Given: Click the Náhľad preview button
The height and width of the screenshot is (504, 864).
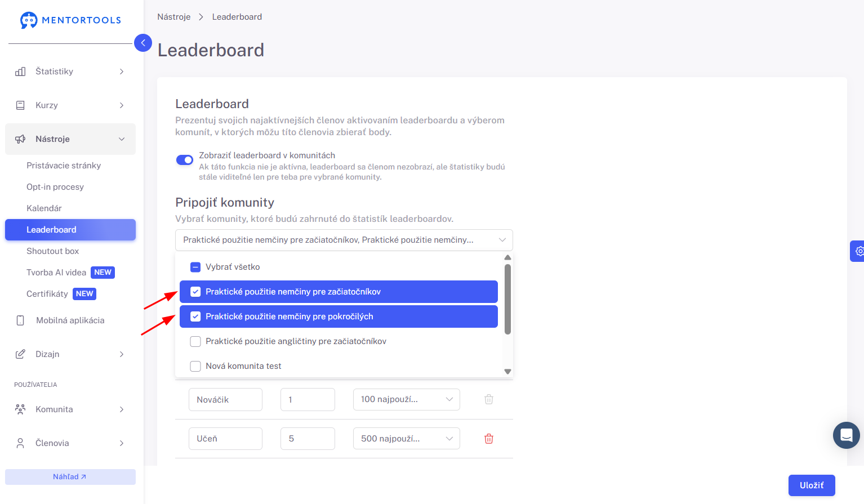Looking at the screenshot, I should [70, 477].
